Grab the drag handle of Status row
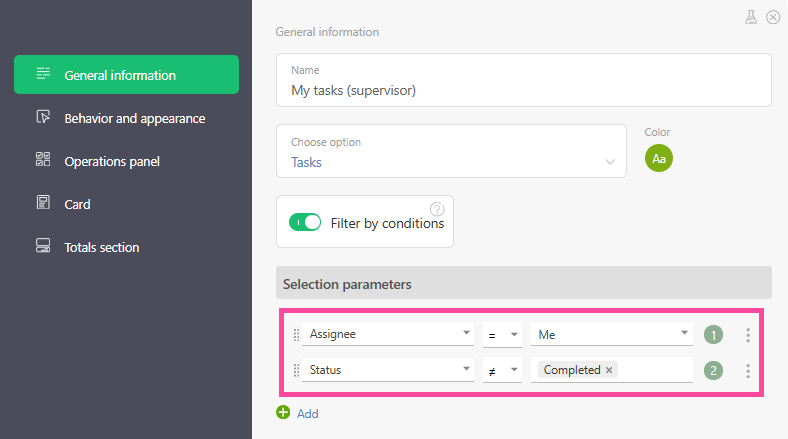This screenshot has width=788, height=439. tap(296, 371)
